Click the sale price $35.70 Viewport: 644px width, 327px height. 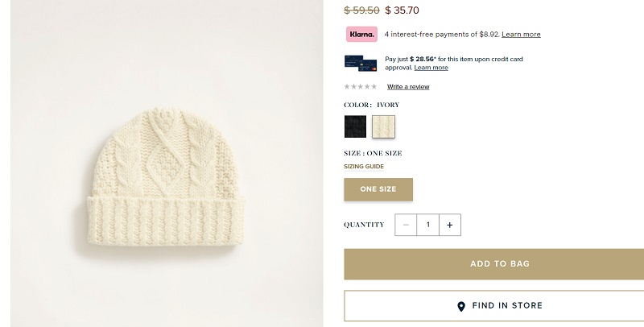[402, 10]
